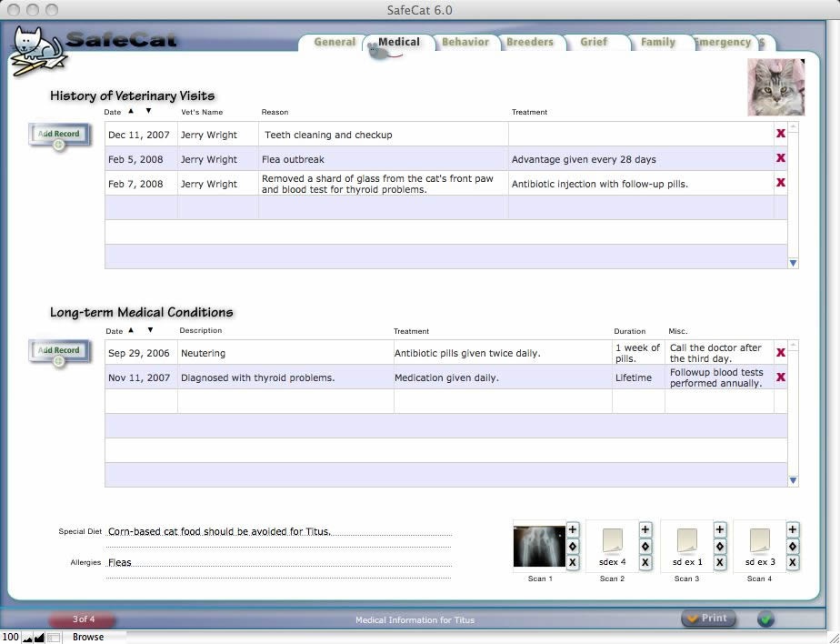Viewport: 840px width, 644px height.
Task: Delete the Feb 5, 2008 Flea outbreak record
Action: [x=781, y=157]
